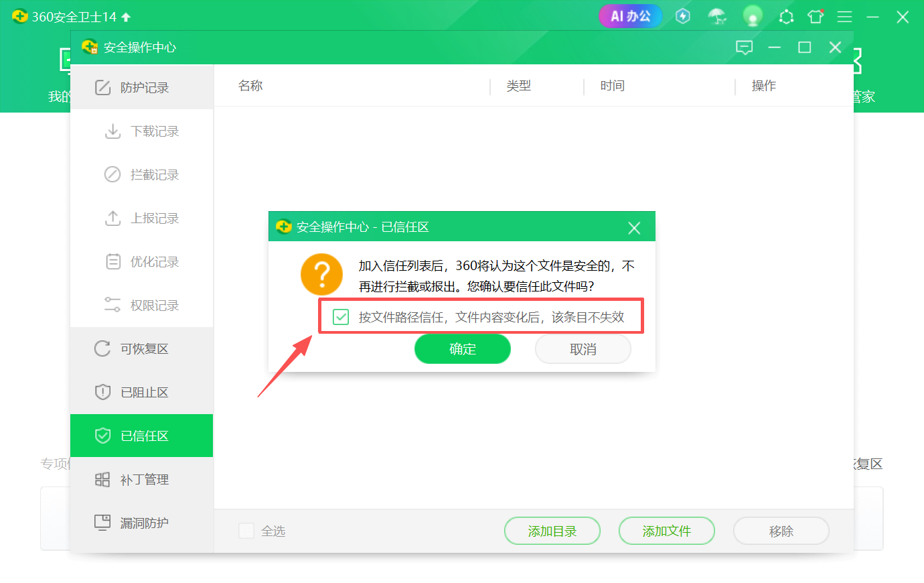Confirm trust with the 确定 button
Image resolution: width=924 pixels, height=583 pixels.
pos(463,349)
